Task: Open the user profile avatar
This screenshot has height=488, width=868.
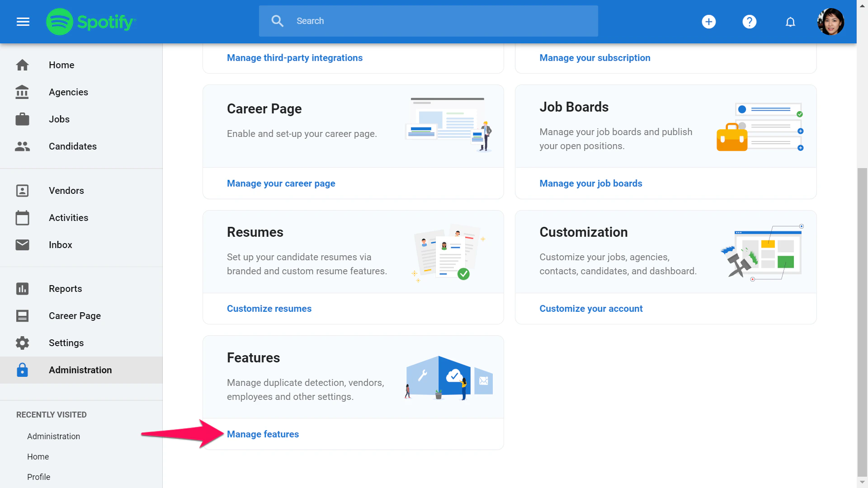Action: tap(830, 21)
